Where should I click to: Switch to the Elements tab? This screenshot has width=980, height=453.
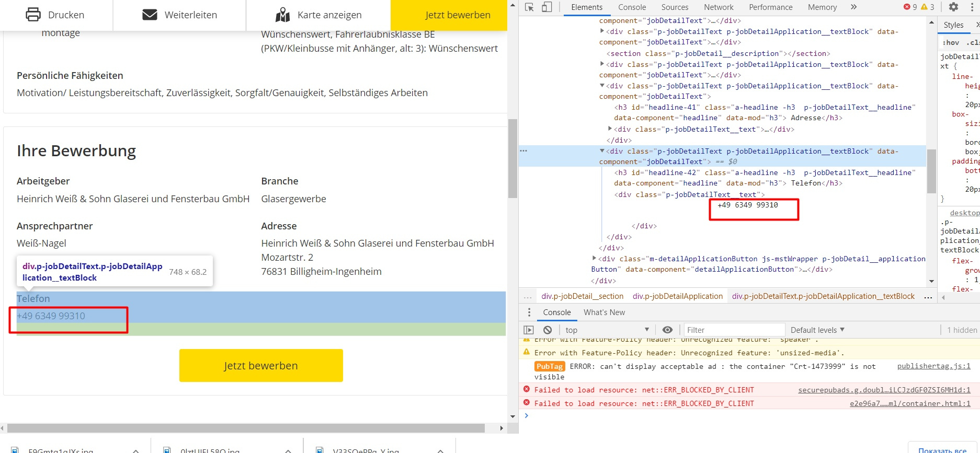pyautogui.click(x=587, y=7)
